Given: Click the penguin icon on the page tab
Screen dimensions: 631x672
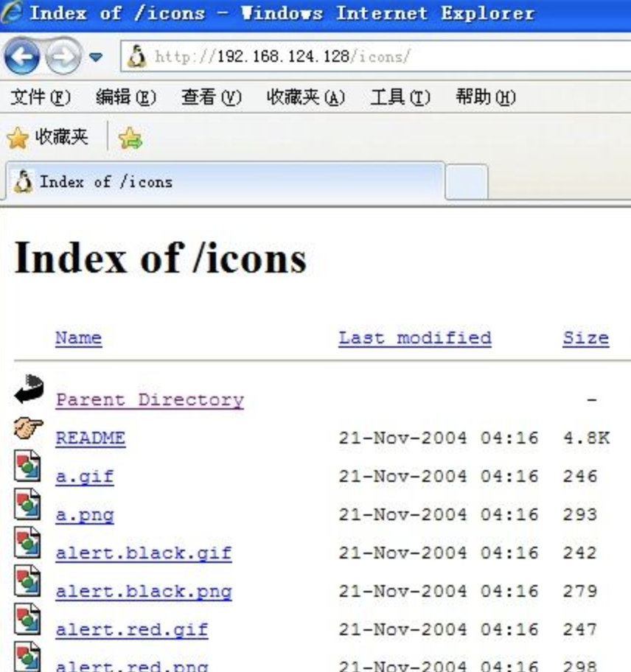Looking at the screenshot, I should (x=23, y=182).
